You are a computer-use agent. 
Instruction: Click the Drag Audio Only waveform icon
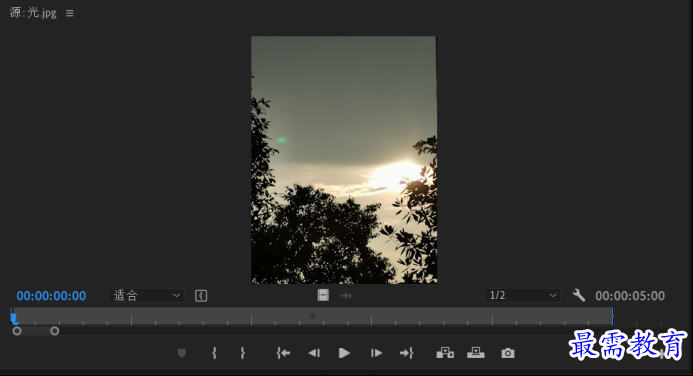pos(346,295)
